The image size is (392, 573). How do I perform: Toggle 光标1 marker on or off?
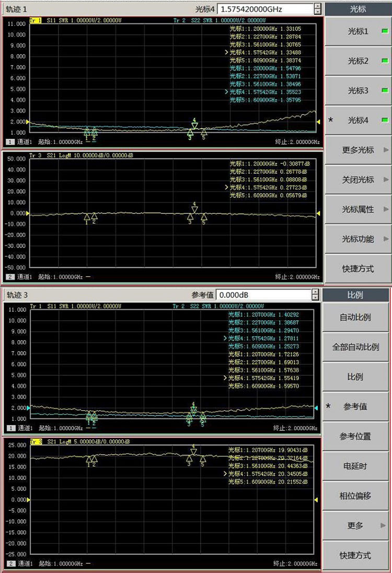click(x=358, y=31)
